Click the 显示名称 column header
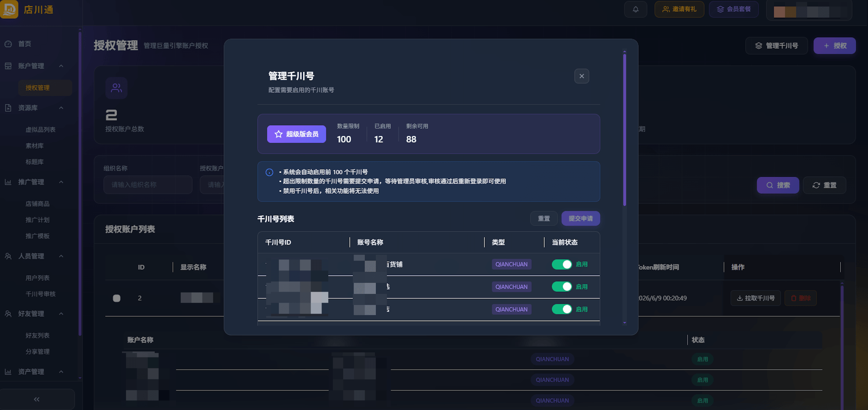 [193, 267]
